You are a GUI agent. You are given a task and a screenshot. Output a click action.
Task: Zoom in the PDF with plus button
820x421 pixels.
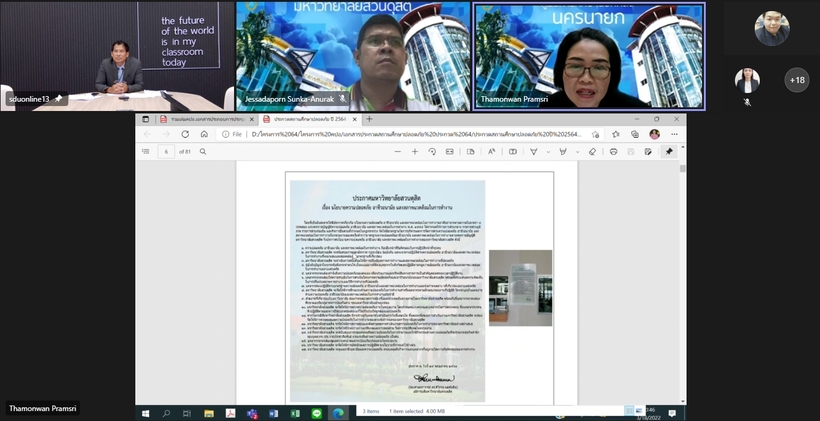pyautogui.click(x=415, y=152)
